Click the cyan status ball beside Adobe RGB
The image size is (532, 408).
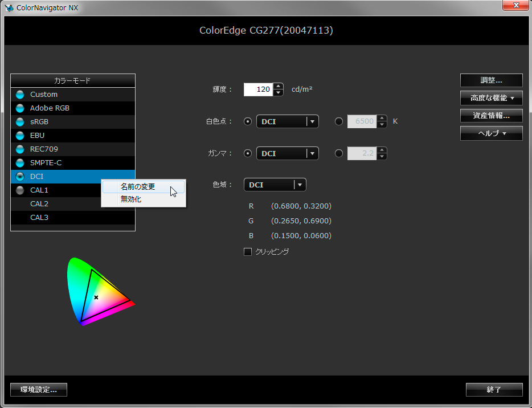[x=20, y=108]
